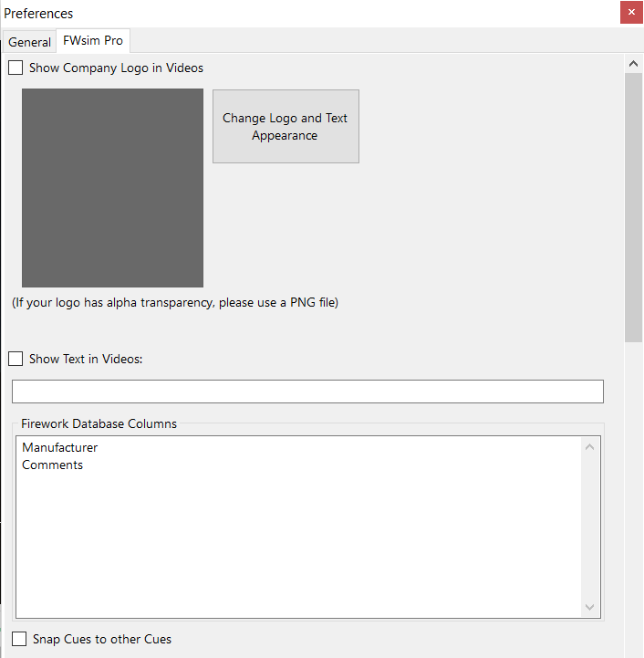This screenshot has height=658, width=644.
Task: Select the FWsim Pro tab
Action: [x=93, y=41]
